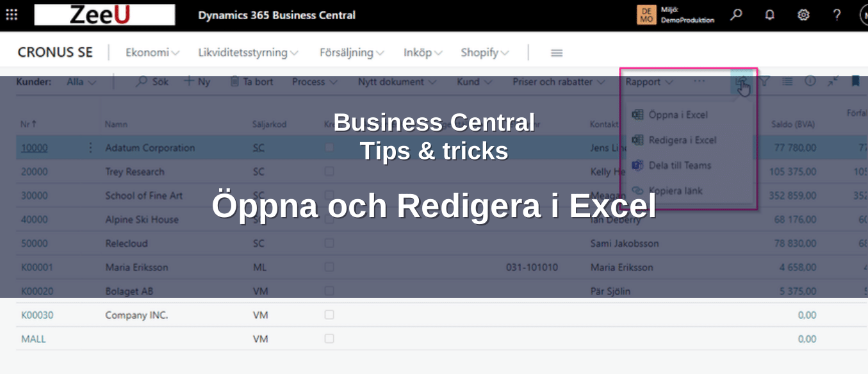Delete customer with Ta bort

(x=251, y=82)
